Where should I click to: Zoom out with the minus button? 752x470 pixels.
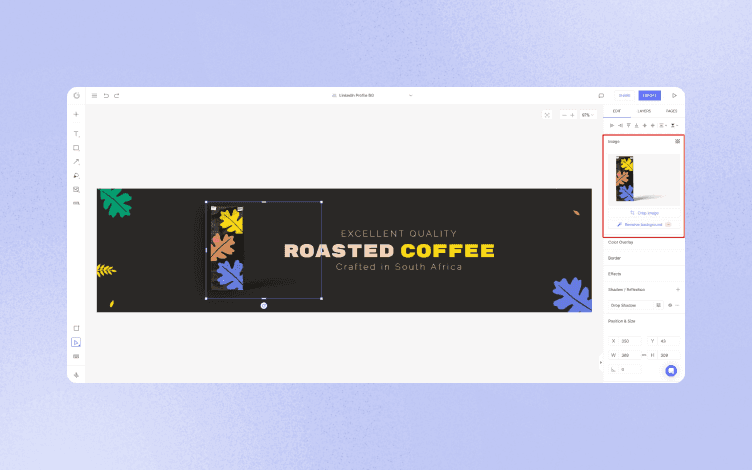pyautogui.click(x=564, y=115)
